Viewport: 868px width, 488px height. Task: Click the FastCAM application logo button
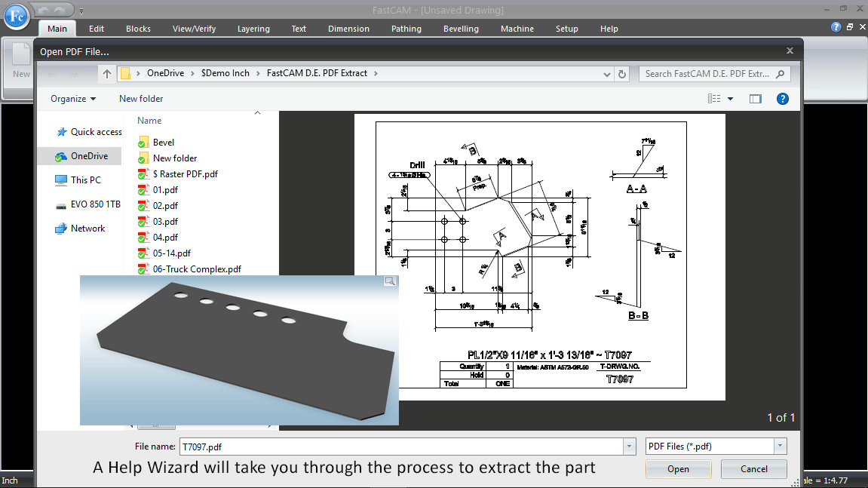pos(17,17)
